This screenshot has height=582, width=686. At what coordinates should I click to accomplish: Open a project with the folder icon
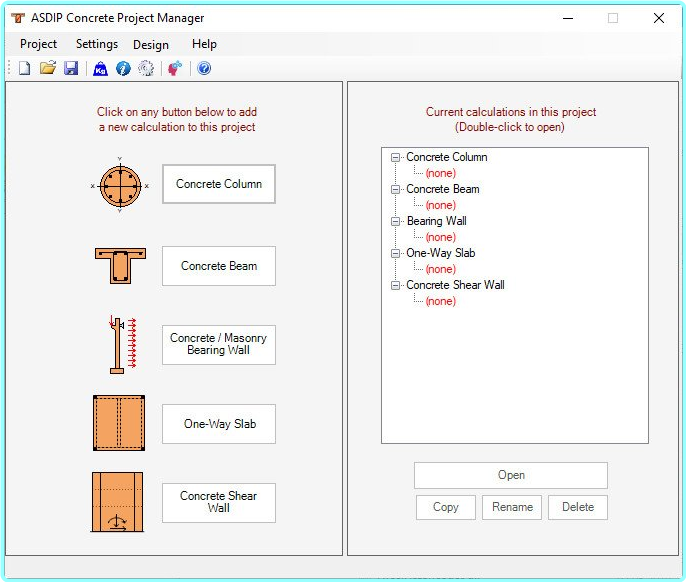tap(48, 68)
